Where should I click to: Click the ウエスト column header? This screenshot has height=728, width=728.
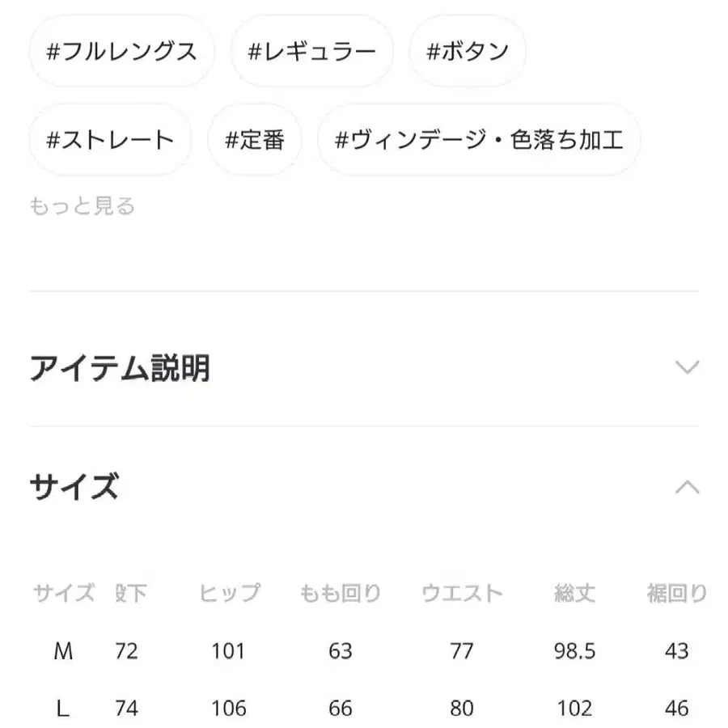pyautogui.click(x=463, y=592)
